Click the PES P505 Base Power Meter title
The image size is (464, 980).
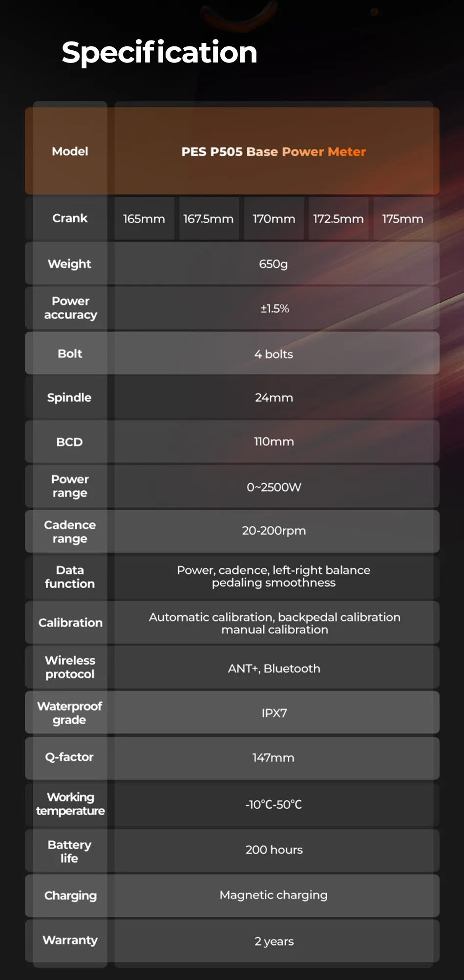[x=274, y=152]
